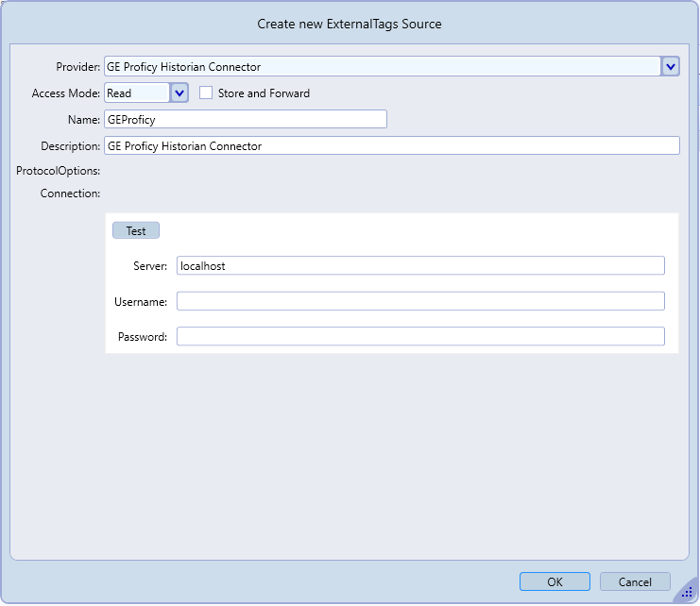The height and width of the screenshot is (606, 700).
Task: Click the Connection label
Action: (x=70, y=194)
